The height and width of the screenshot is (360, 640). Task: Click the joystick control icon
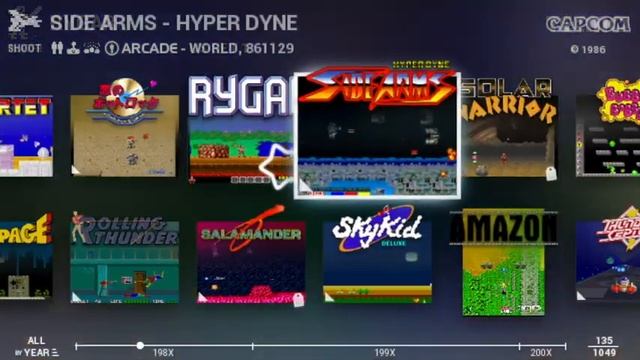pyautogui.click(x=73, y=49)
